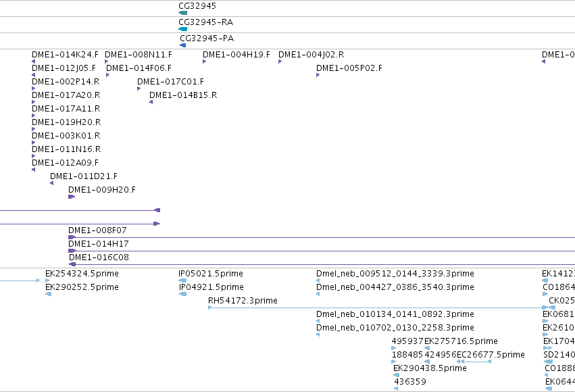Select the DME1-003K01.R label
575x392 pixels.
pyautogui.click(x=66, y=136)
